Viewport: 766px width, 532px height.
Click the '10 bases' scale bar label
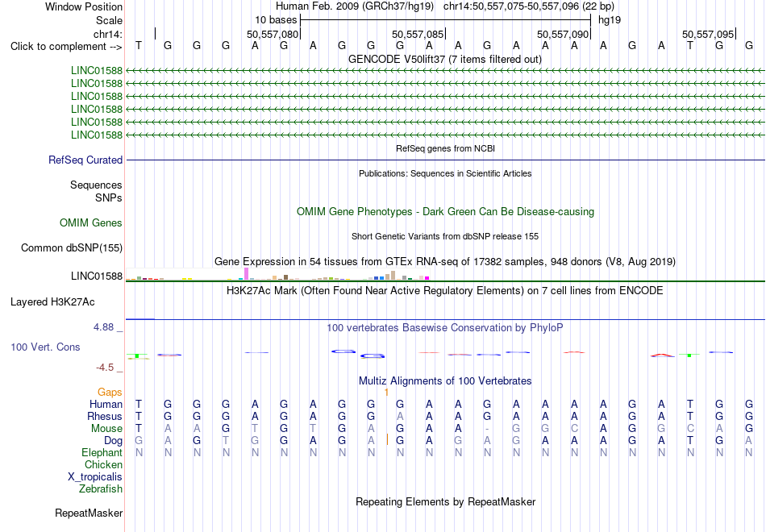tap(276, 20)
